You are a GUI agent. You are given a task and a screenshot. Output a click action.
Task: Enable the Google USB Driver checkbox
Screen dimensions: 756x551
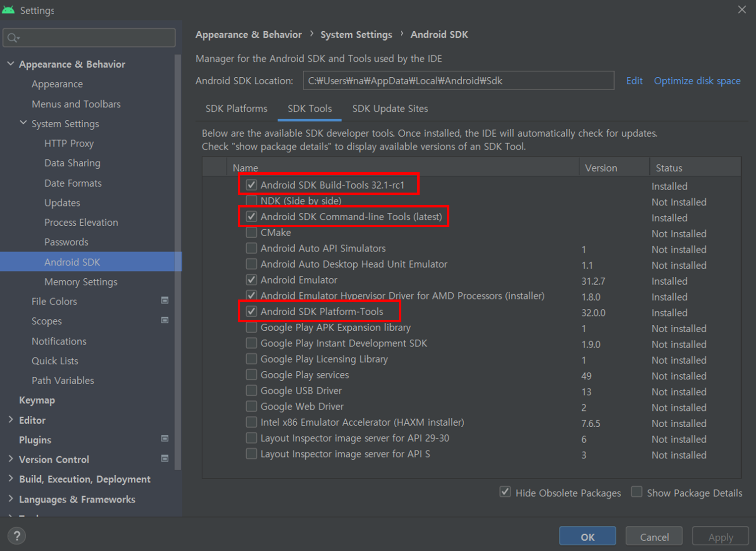pos(252,391)
